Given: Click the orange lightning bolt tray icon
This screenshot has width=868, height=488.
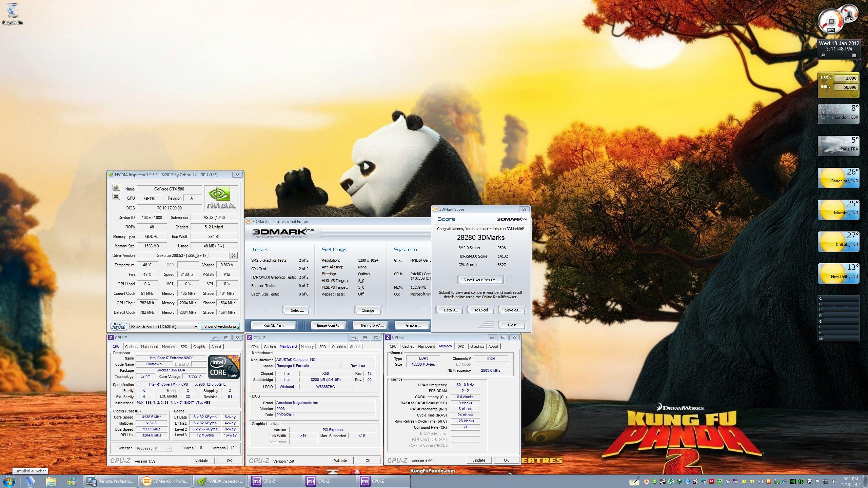Looking at the screenshot, I should [x=647, y=482].
